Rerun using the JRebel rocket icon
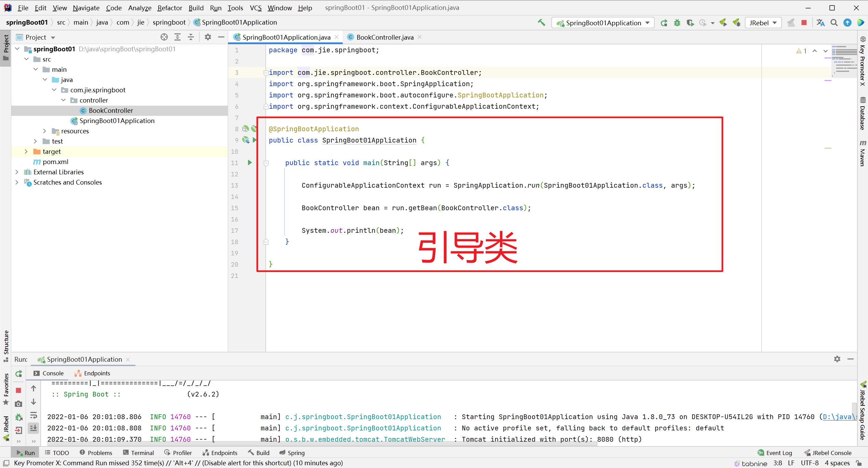 [723, 23]
